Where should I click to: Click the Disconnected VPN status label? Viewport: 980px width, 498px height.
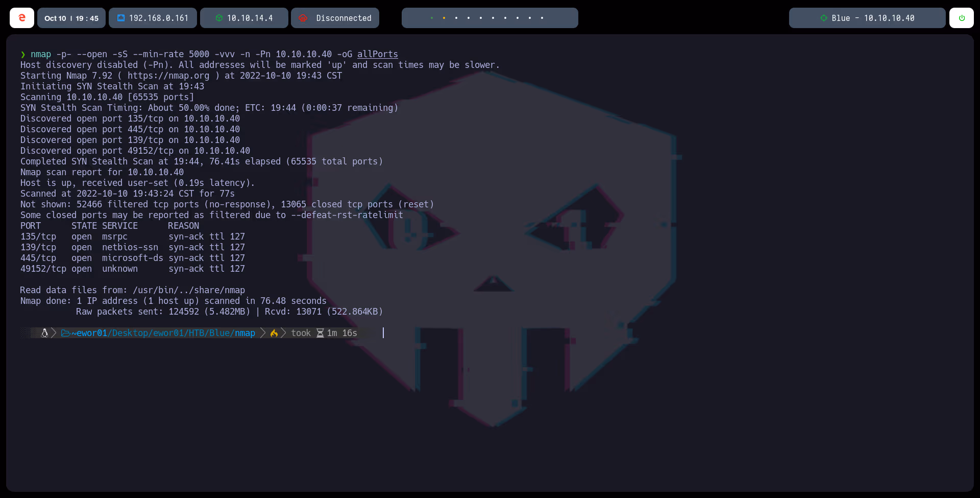(344, 18)
